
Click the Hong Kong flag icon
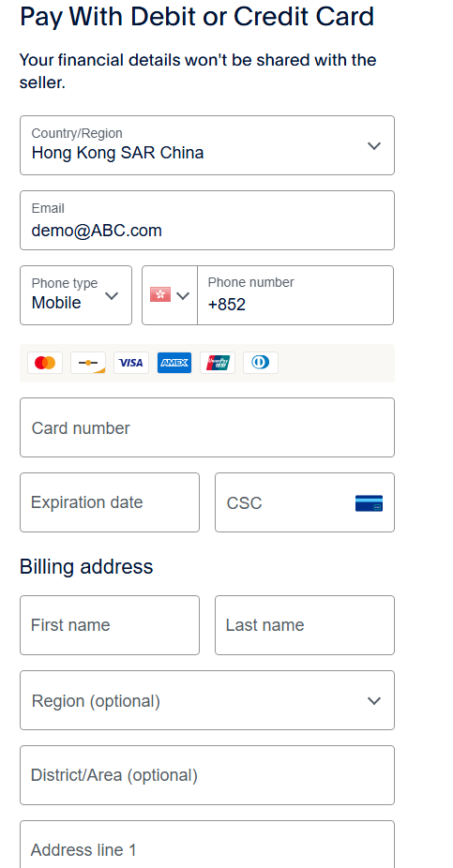point(160,295)
